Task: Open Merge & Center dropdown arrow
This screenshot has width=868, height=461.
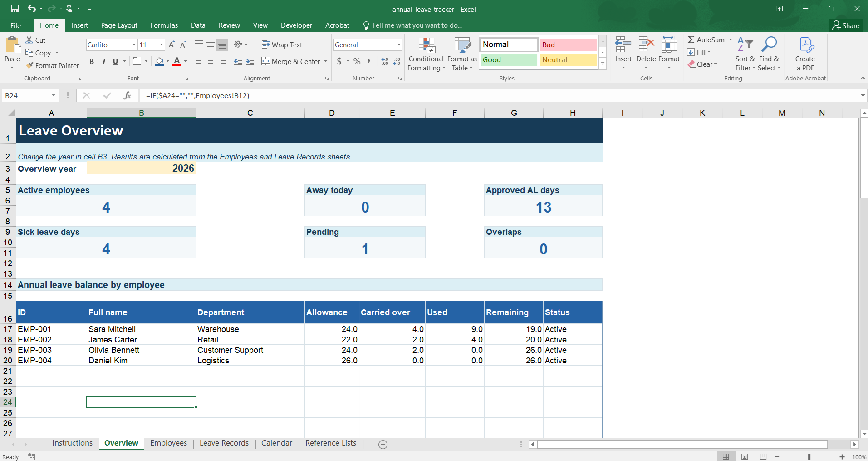Action: (x=326, y=61)
